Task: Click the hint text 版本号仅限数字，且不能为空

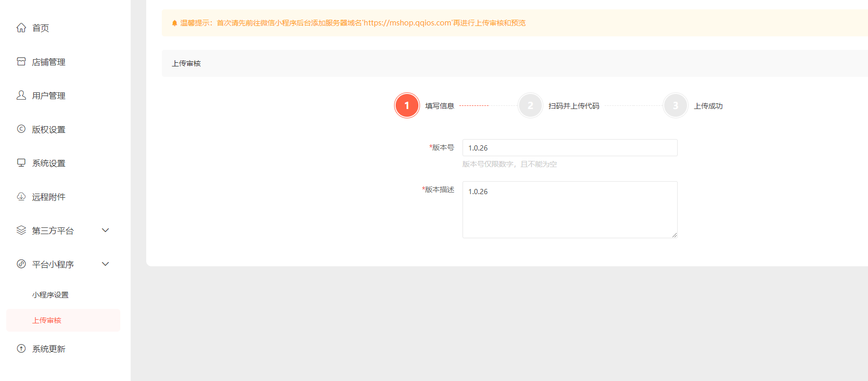Action: [x=510, y=164]
